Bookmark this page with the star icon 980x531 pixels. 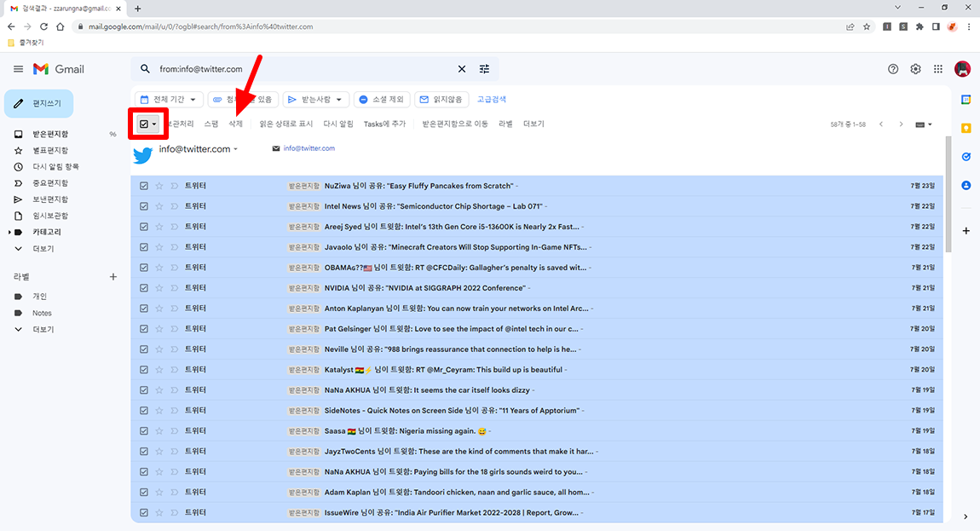[867, 26]
